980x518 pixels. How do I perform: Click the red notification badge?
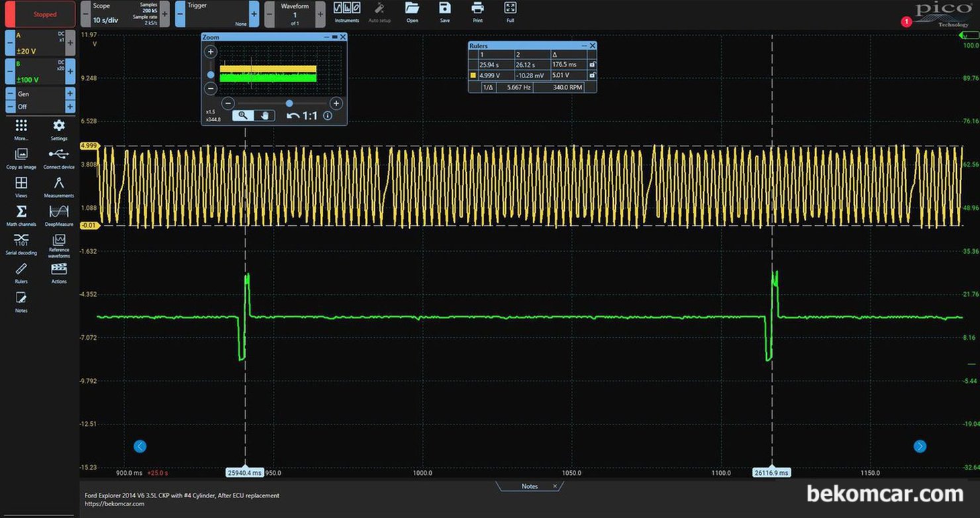pos(906,22)
